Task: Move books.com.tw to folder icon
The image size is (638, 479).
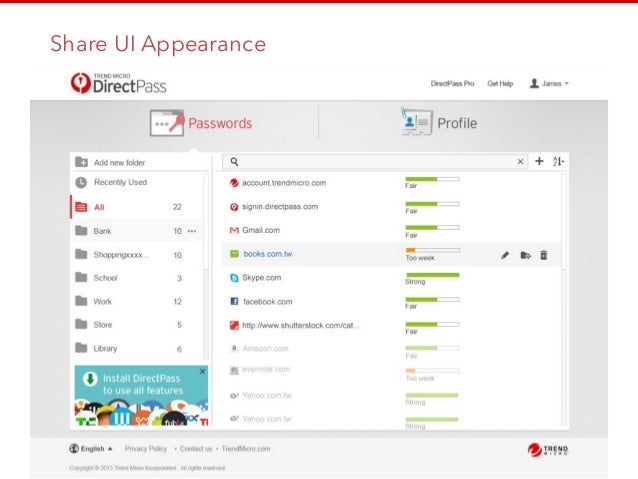Action: pyautogui.click(x=525, y=255)
